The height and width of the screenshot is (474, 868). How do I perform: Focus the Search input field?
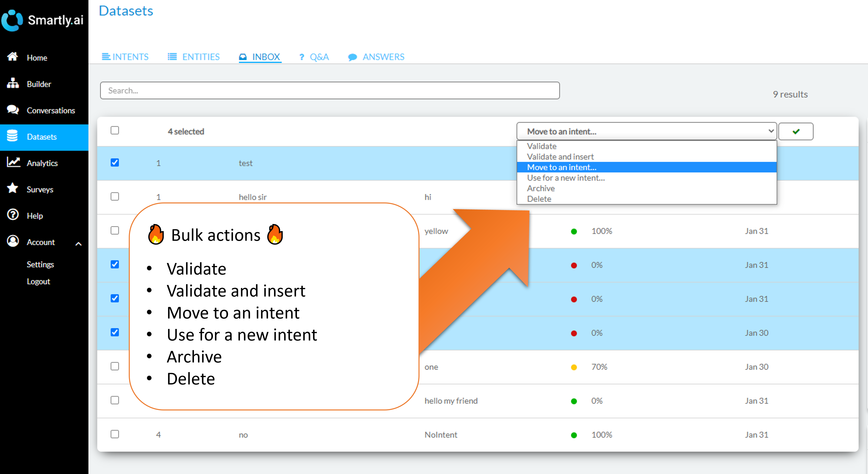330,91
